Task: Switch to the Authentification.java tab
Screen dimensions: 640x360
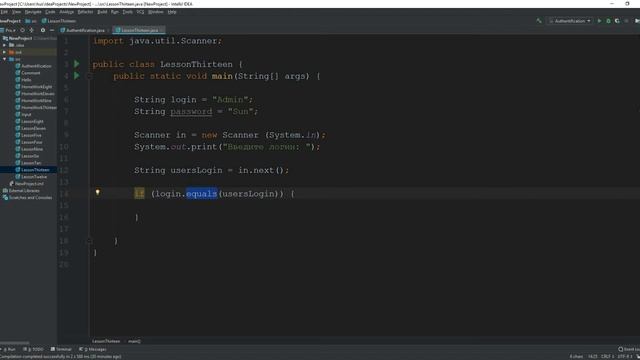Action: tap(85, 30)
